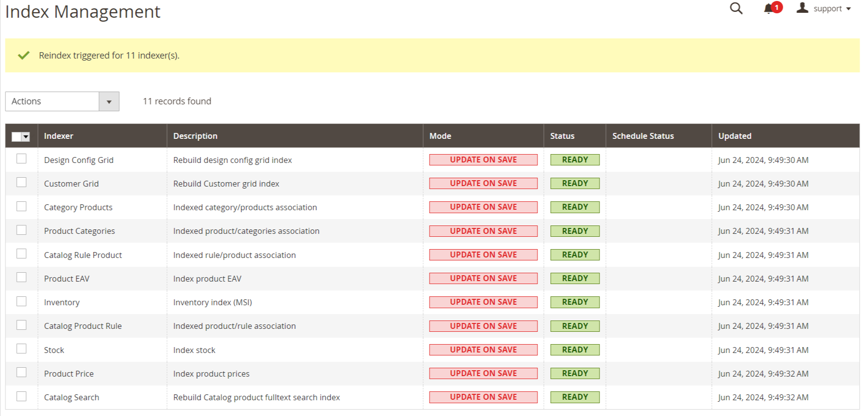Click the red notification count badge
Viewport: 868px width, 416px height.
click(777, 7)
